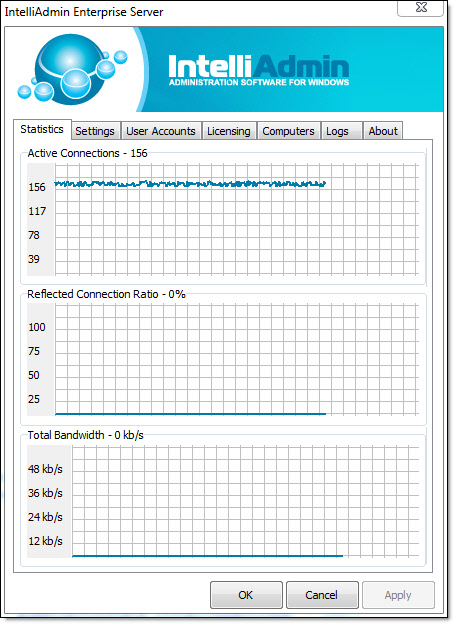The image size is (454, 624).
Task: Click the 39 axis label
Action: 34,259
